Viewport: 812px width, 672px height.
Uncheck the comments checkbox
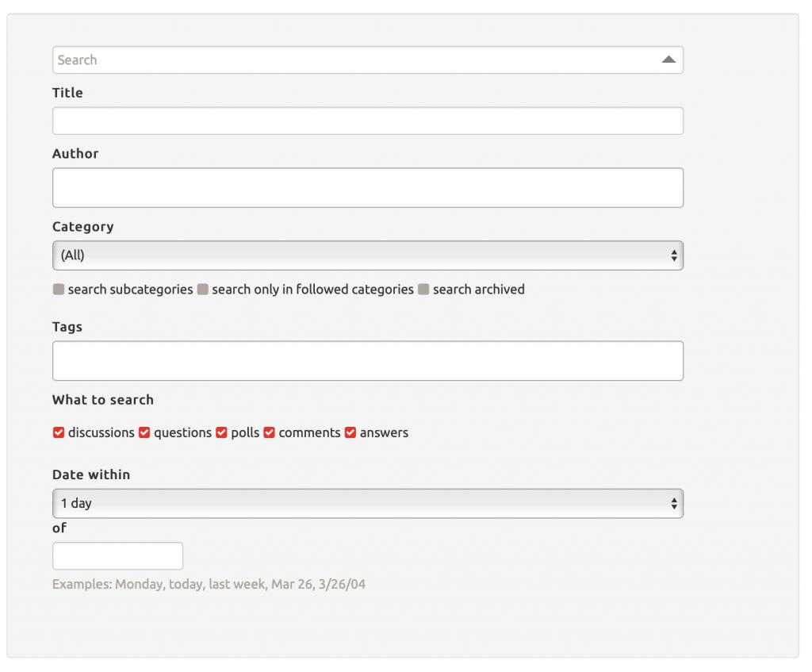click(270, 432)
